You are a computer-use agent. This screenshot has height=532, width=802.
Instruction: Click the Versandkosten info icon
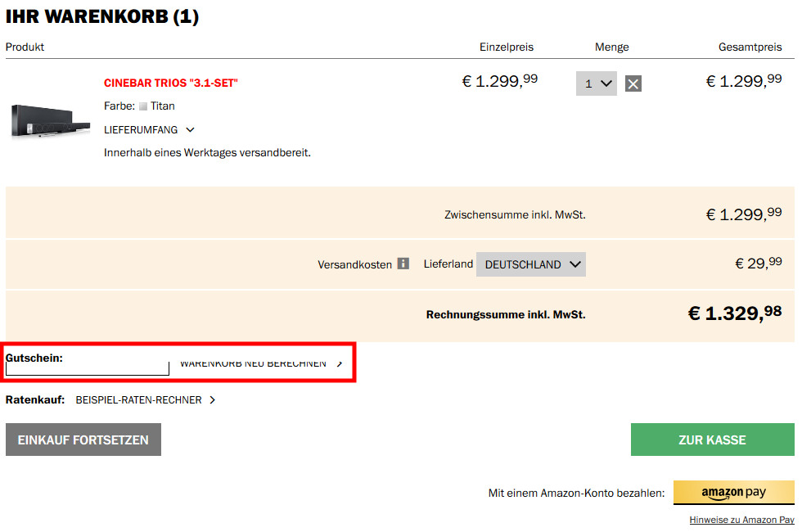(x=403, y=264)
